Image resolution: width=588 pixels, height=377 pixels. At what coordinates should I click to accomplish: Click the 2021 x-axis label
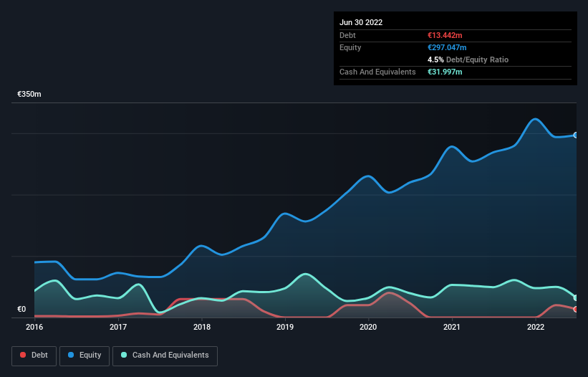pos(452,327)
